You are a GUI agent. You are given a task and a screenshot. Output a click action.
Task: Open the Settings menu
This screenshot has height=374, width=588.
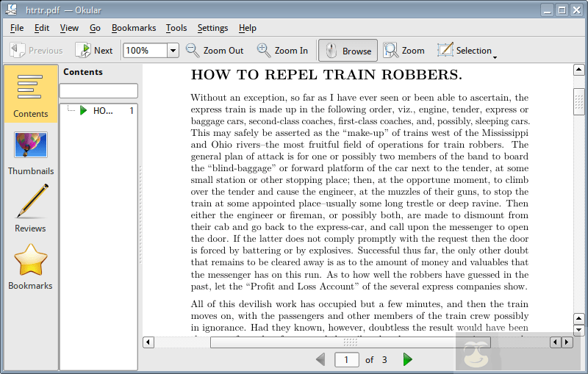pyautogui.click(x=212, y=28)
